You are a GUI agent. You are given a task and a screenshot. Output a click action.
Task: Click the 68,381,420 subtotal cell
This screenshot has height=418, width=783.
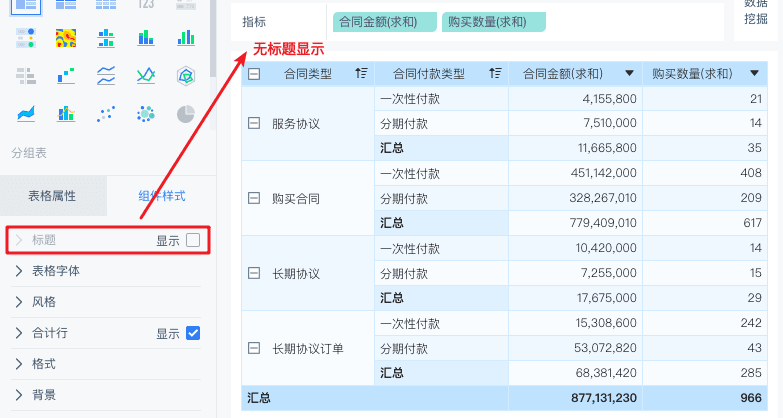click(x=575, y=373)
